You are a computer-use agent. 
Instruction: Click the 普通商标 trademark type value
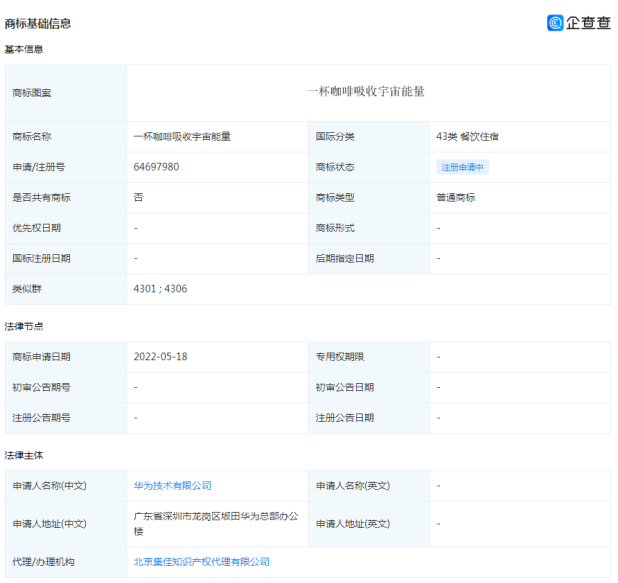click(x=456, y=197)
